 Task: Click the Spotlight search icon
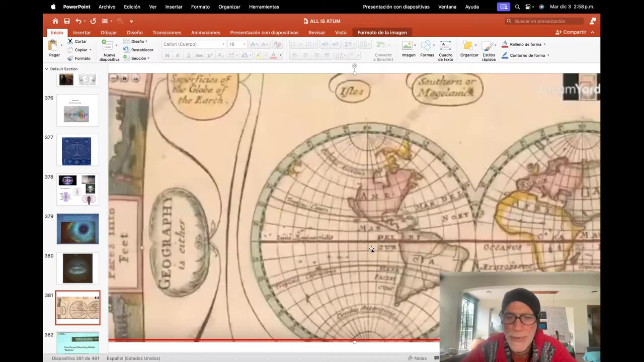[517, 7]
